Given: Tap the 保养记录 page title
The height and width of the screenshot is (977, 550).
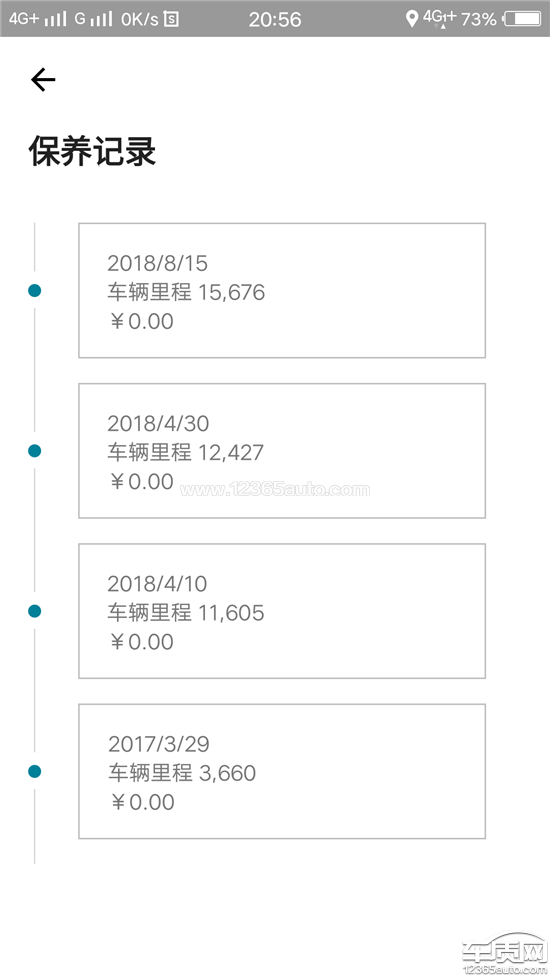Looking at the screenshot, I should click(x=92, y=151).
